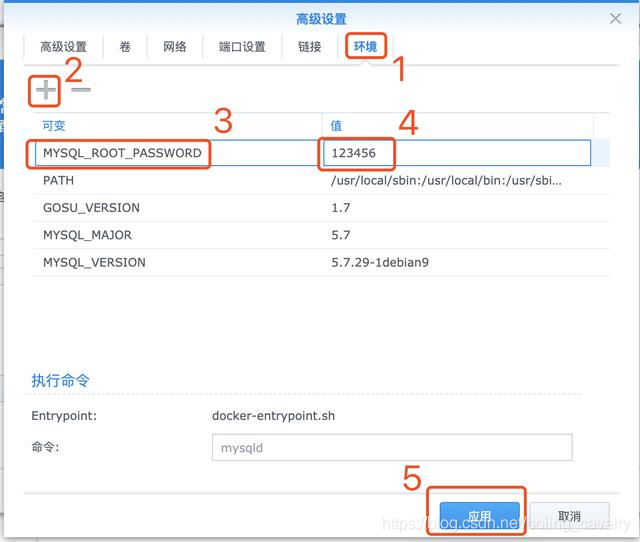Select the MYSQL_VERSION variable row

(321, 262)
